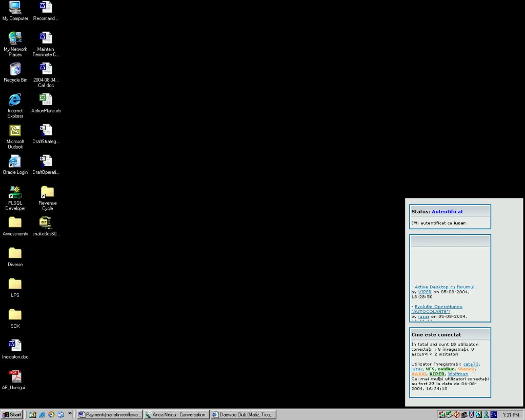Open the AF_Usergui PDF file
Screen dimensions: 525x420
(15, 377)
